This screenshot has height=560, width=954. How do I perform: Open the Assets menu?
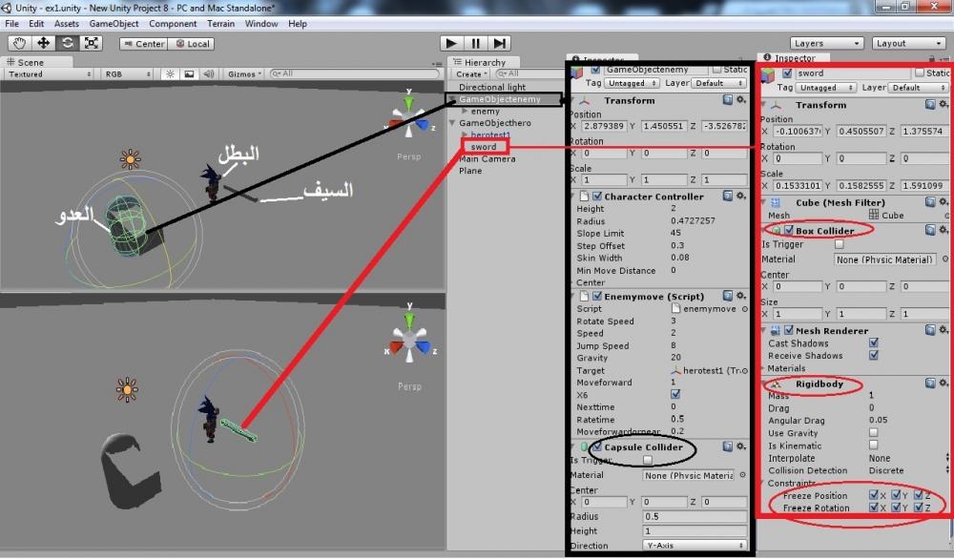click(67, 24)
